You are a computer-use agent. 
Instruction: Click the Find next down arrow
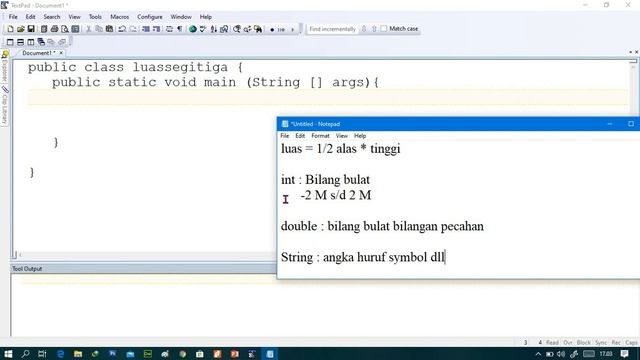pyautogui.click(x=364, y=29)
